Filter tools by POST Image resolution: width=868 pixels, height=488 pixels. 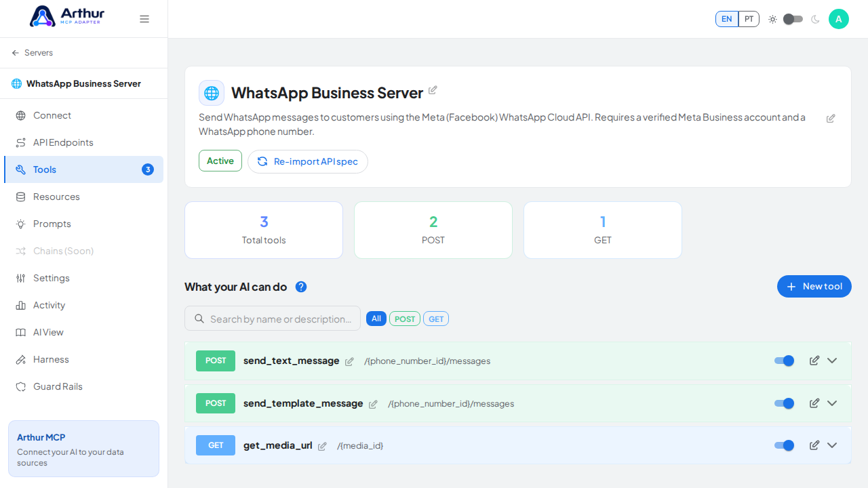point(405,319)
